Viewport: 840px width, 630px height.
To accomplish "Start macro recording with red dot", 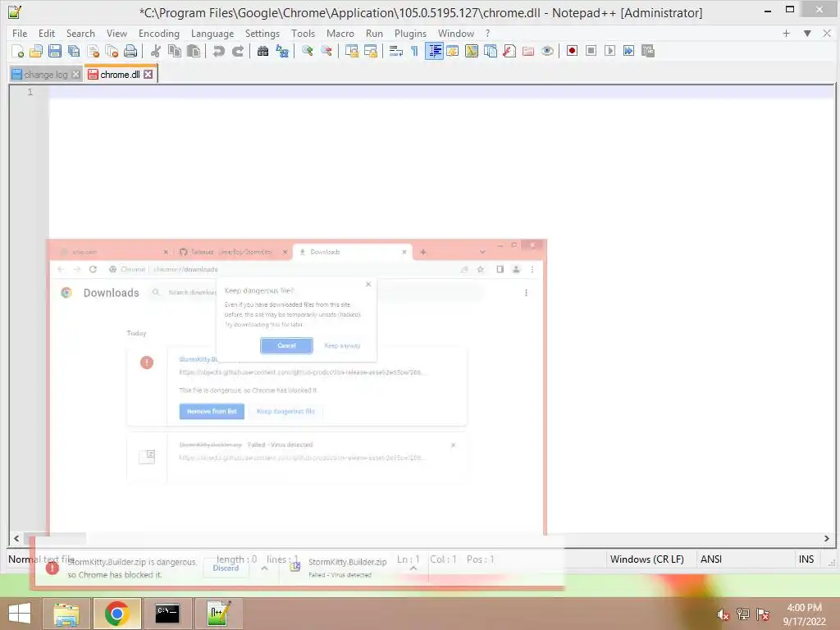I will point(572,51).
